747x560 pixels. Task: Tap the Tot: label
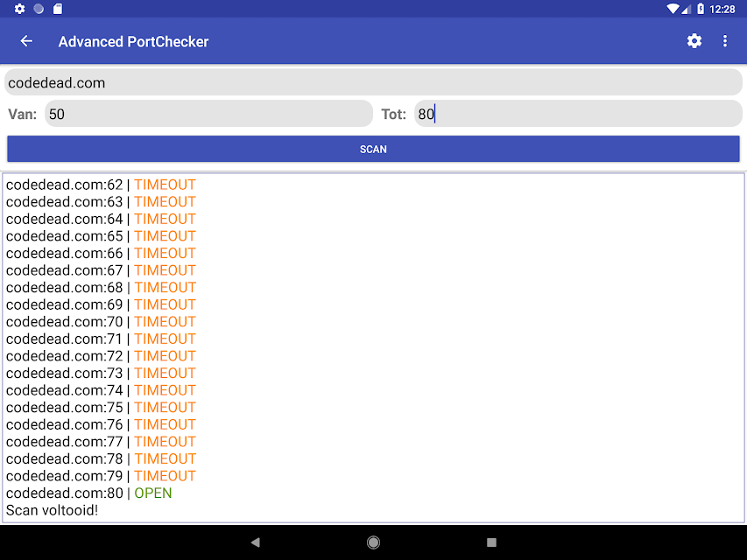coord(393,115)
